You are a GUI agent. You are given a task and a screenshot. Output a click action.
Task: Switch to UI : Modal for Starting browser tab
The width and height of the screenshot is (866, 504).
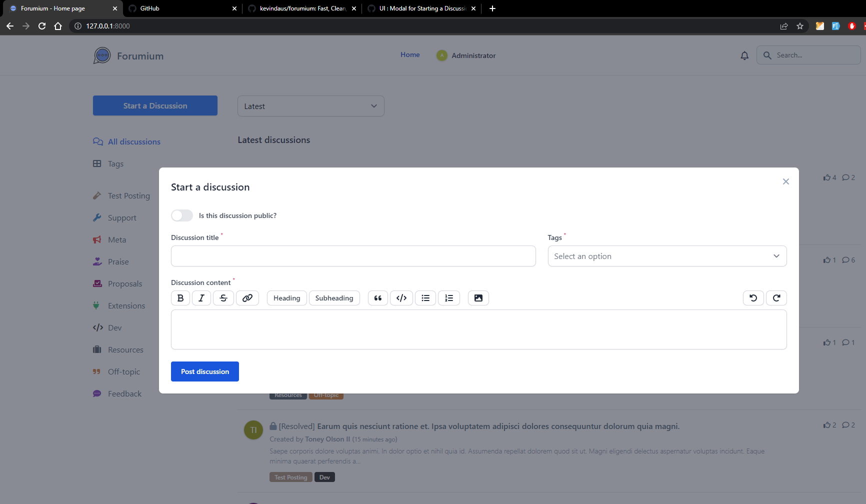[x=421, y=8]
